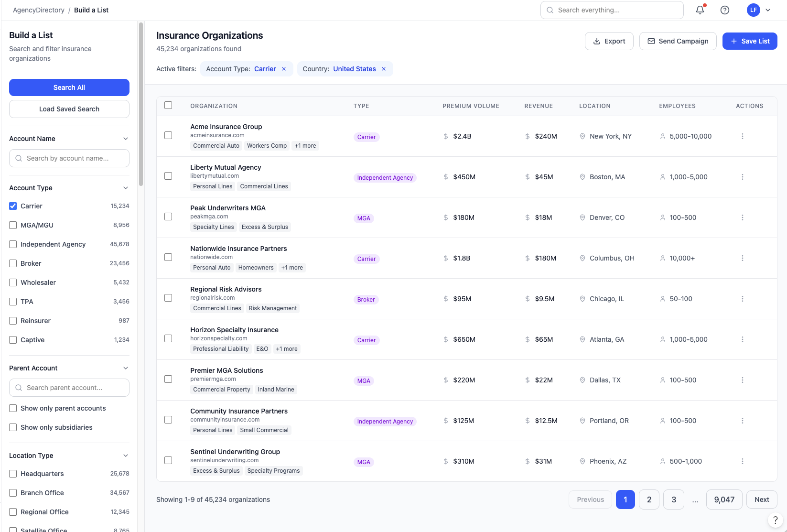
Task: Expand +1 more tags for Horizon Specialty Insurance
Action: (287, 349)
